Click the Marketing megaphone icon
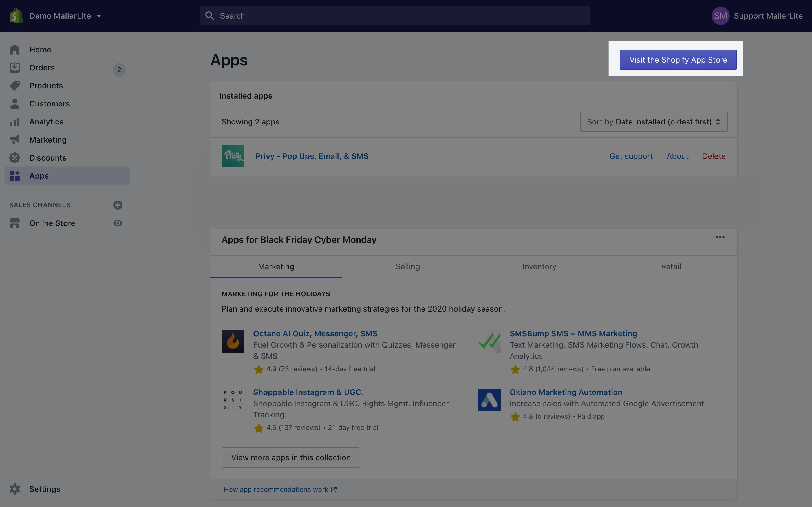 tap(14, 139)
